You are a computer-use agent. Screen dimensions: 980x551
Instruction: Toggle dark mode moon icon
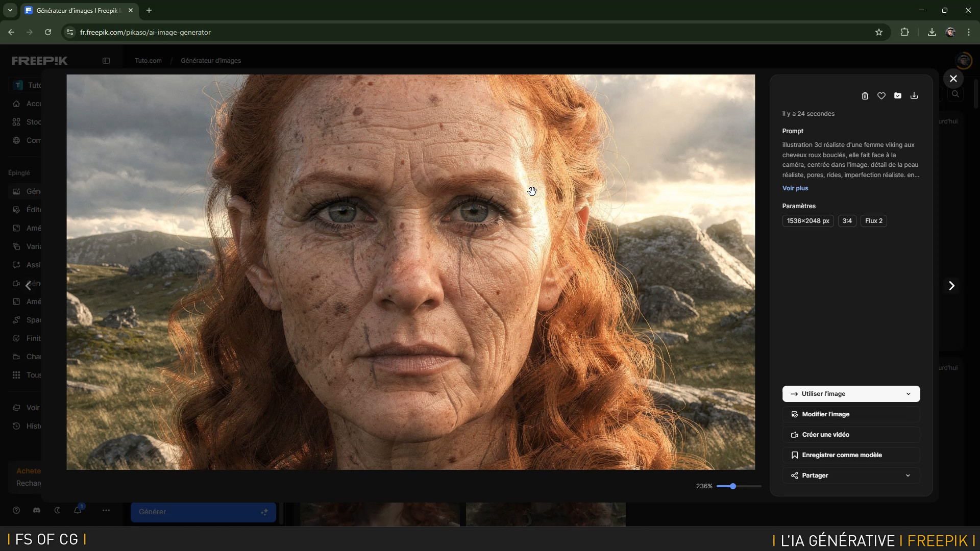(57, 510)
